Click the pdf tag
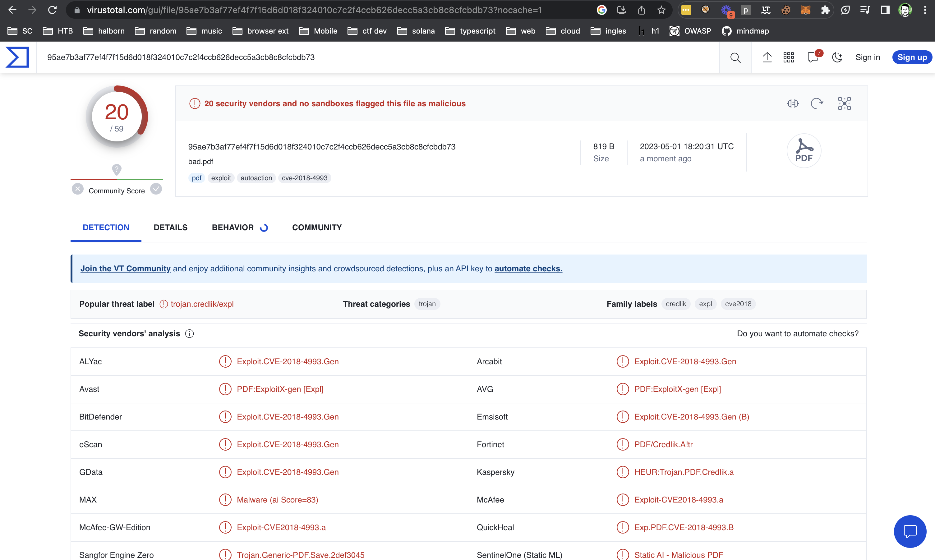This screenshot has height=560, width=935. click(196, 178)
